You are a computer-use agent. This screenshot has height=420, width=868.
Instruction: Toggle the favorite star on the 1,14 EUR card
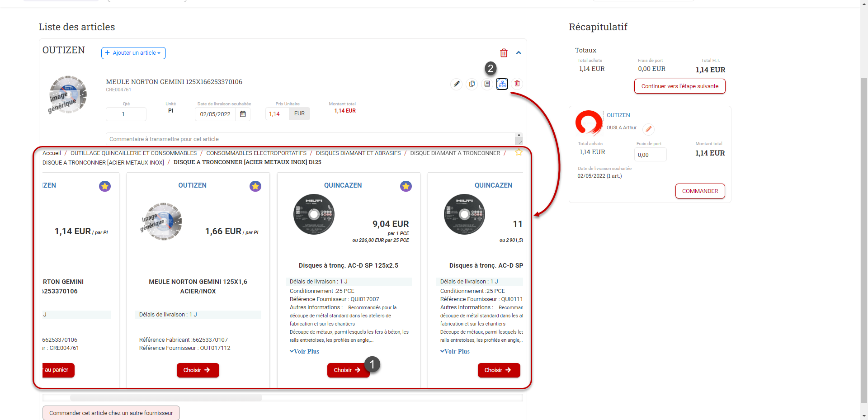coord(105,186)
